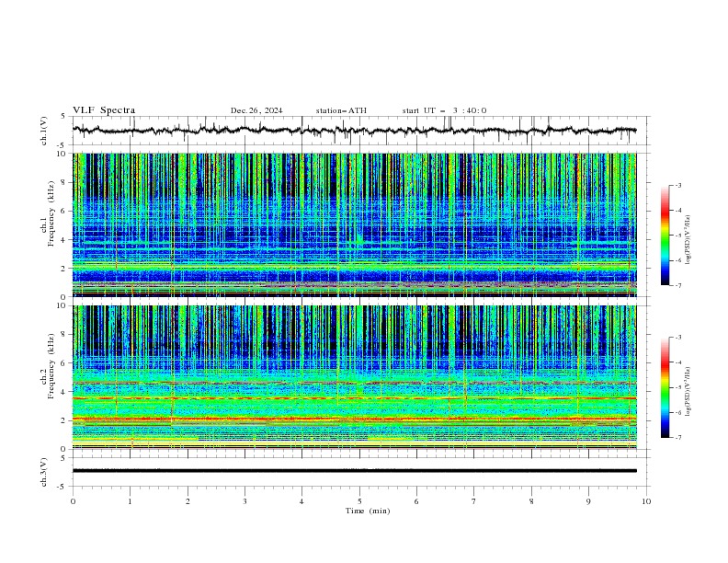The height and width of the screenshot is (563, 728).
Task: Click the "station=ATH" header text
Action: [x=341, y=110]
